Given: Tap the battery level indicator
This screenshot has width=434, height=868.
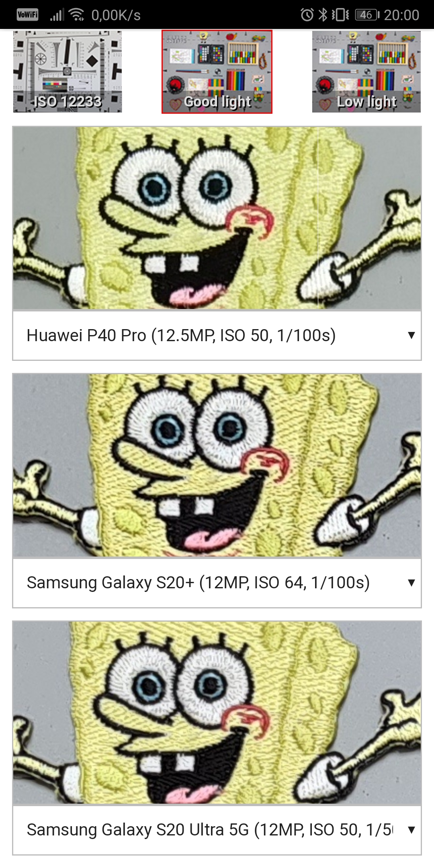Looking at the screenshot, I should click(x=367, y=15).
